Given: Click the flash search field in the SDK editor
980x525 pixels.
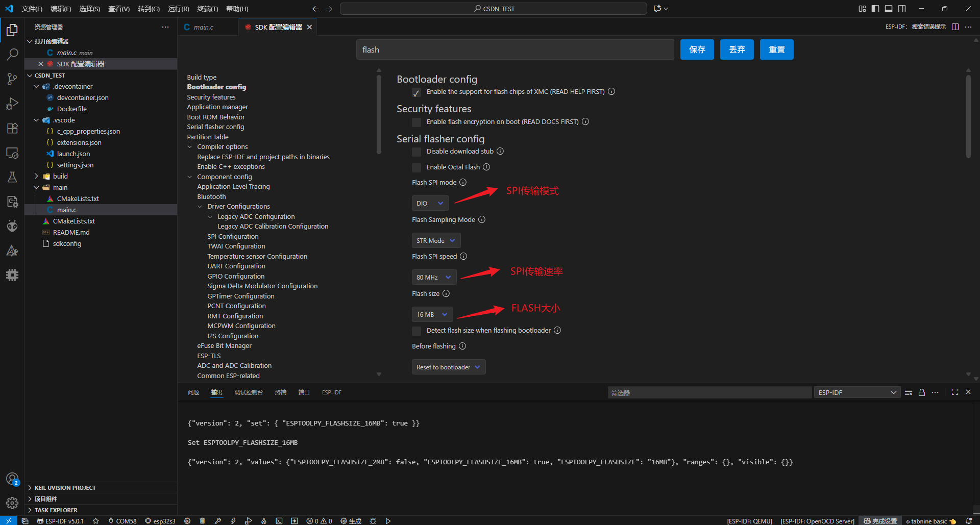Looking at the screenshot, I should click(x=515, y=49).
